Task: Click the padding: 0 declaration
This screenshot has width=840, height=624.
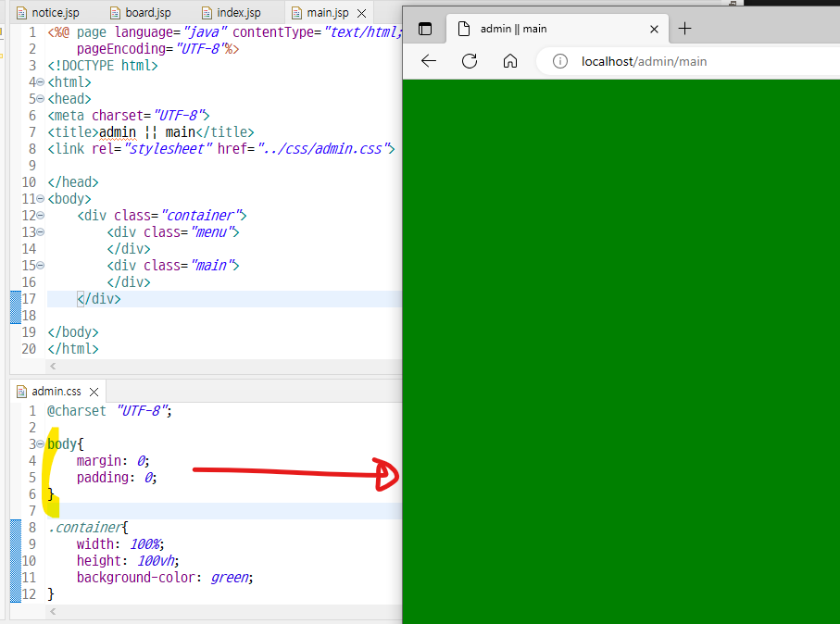Action: coord(117,477)
